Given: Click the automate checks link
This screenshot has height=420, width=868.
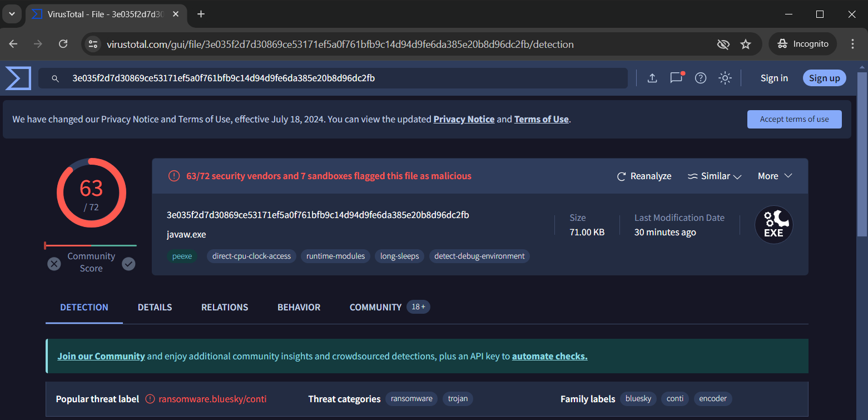Looking at the screenshot, I should tap(549, 356).
